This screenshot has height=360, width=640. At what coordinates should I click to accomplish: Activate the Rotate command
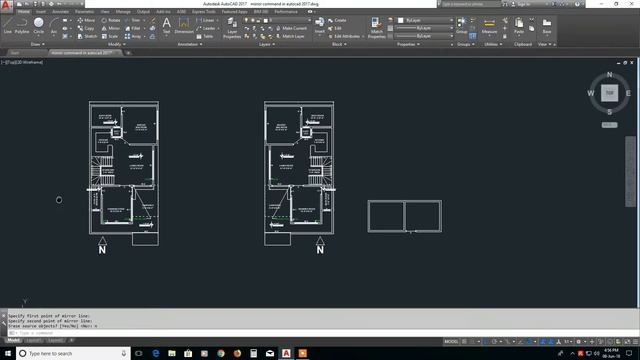click(111, 20)
